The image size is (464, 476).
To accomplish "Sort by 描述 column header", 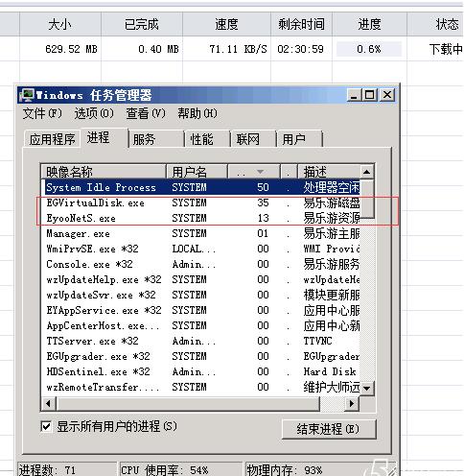I will coord(329,172).
